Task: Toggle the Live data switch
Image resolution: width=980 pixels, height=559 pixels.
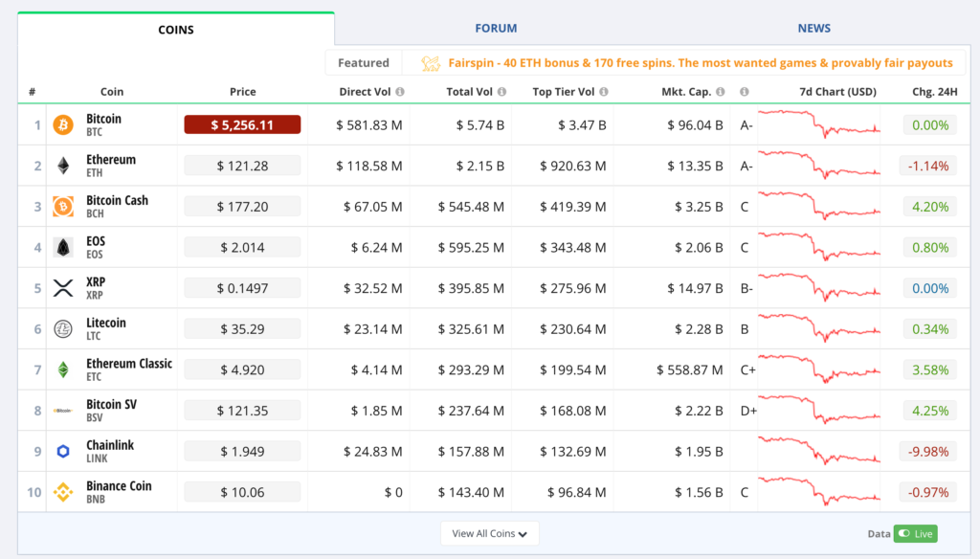Action: click(x=916, y=533)
